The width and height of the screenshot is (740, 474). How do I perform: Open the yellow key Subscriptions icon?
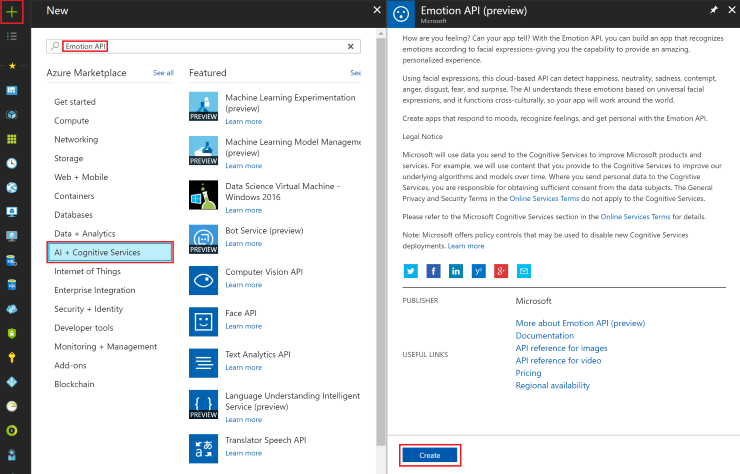click(12, 357)
